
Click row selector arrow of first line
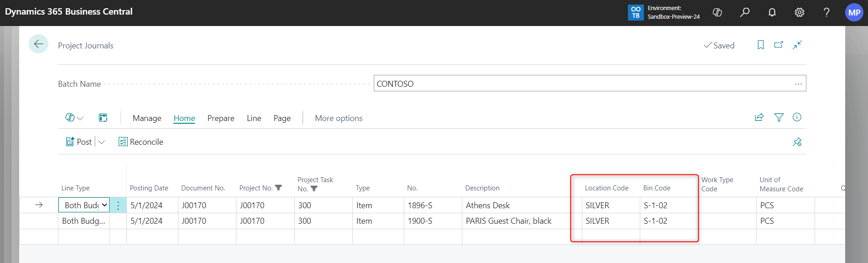pyautogui.click(x=39, y=205)
